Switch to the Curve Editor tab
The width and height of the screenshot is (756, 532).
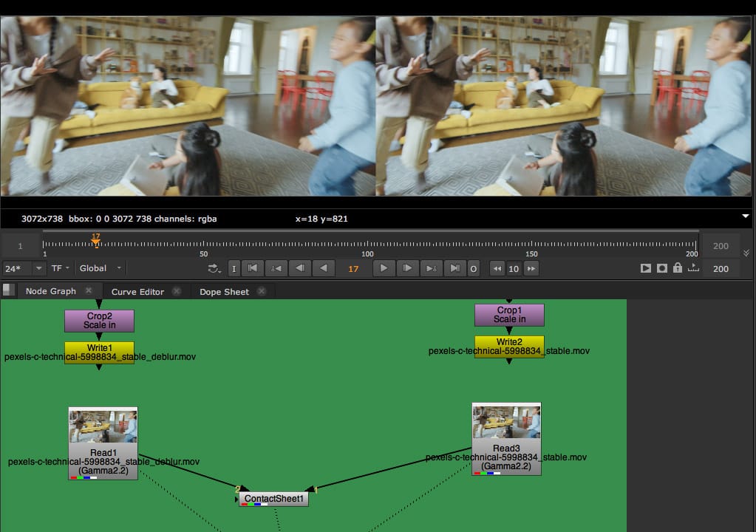click(137, 291)
